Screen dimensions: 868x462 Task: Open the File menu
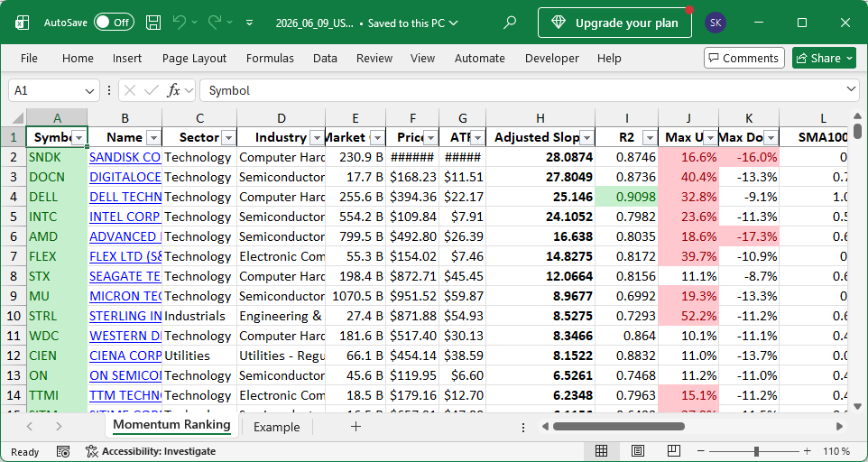coord(29,58)
